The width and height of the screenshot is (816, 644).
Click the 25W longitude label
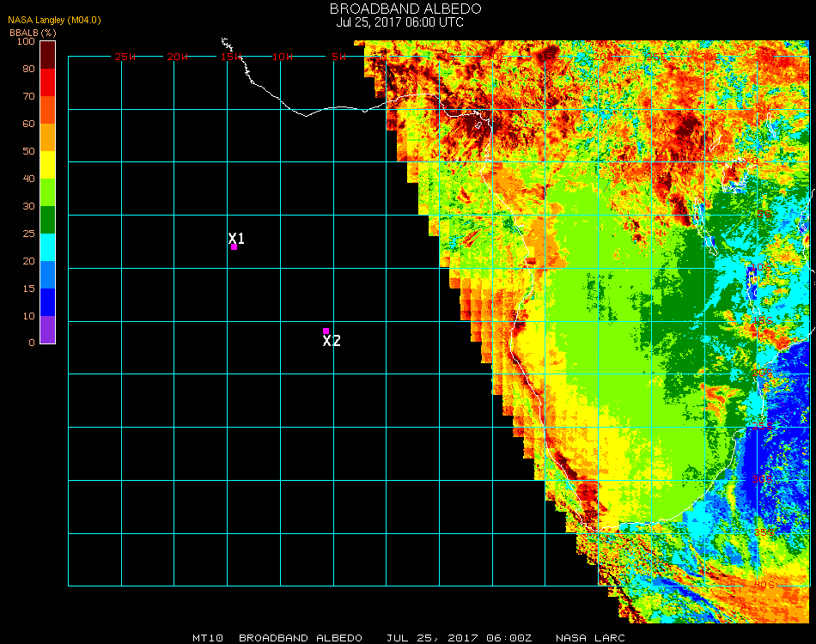coord(125,57)
